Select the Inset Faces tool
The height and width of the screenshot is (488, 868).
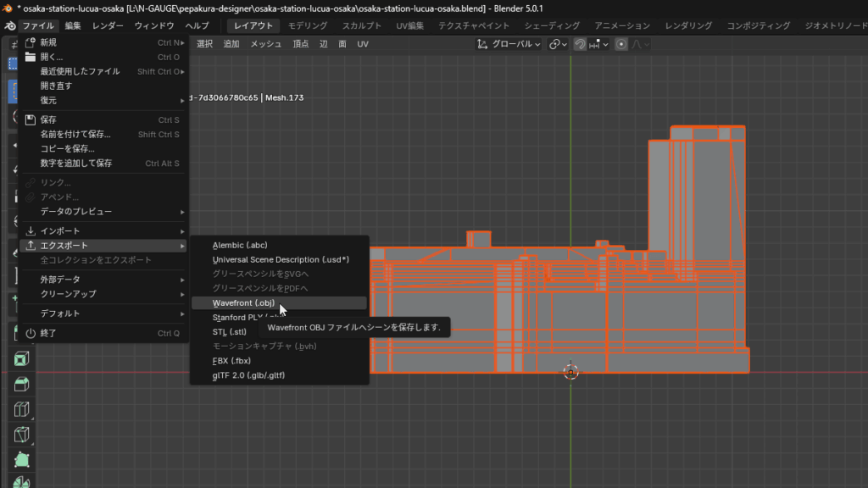[21, 359]
